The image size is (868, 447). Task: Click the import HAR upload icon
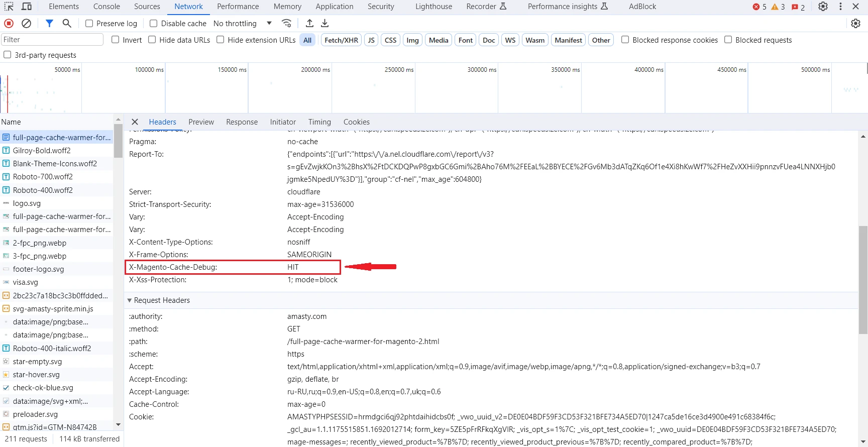click(309, 23)
